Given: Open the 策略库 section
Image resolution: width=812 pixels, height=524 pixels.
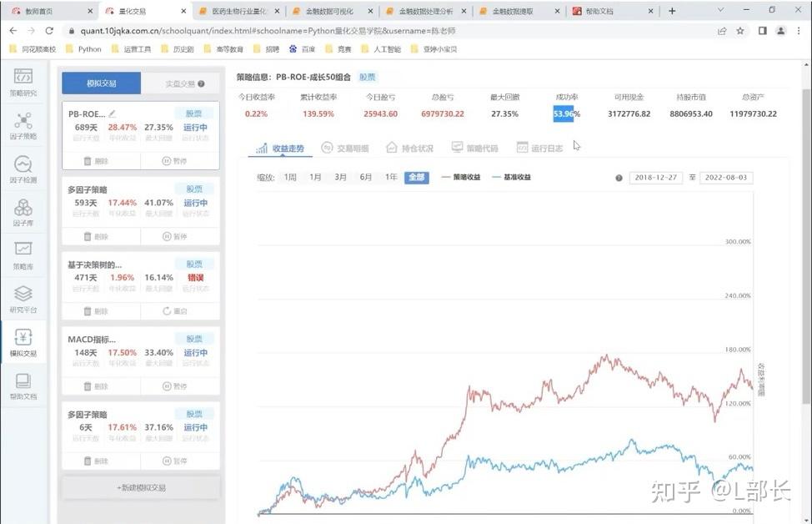Looking at the screenshot, I should click(23, 257).
